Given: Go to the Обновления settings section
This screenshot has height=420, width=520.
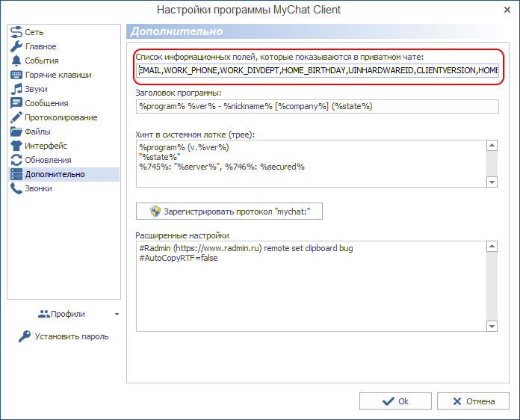Looking at the screenshot, I should 48,160.
